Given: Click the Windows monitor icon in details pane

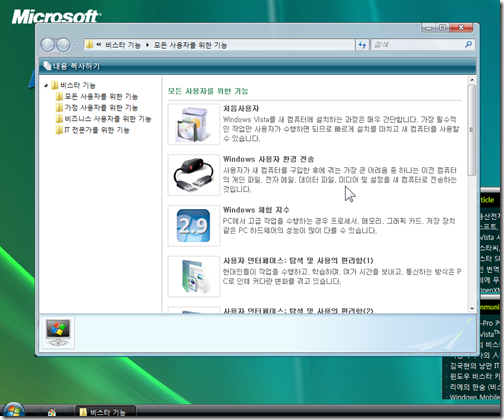Looking at the screenshot, I should point(58,332).
